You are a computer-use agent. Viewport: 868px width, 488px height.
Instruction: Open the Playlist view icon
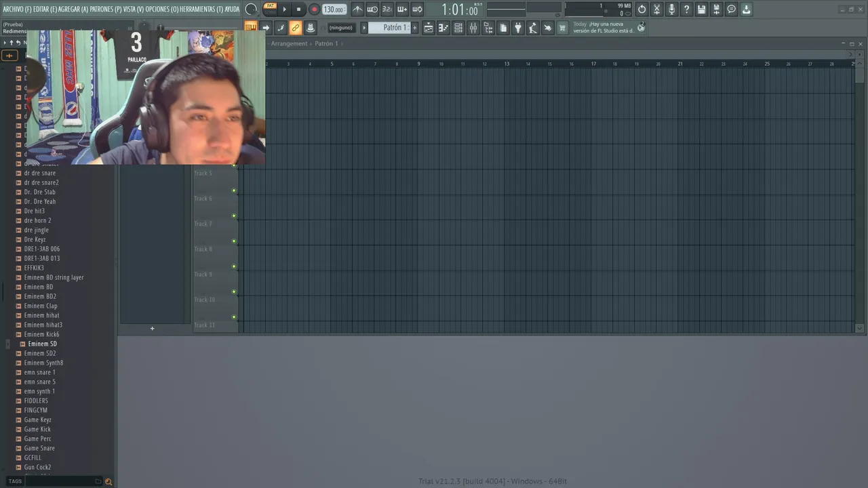[x=429, y=28]
